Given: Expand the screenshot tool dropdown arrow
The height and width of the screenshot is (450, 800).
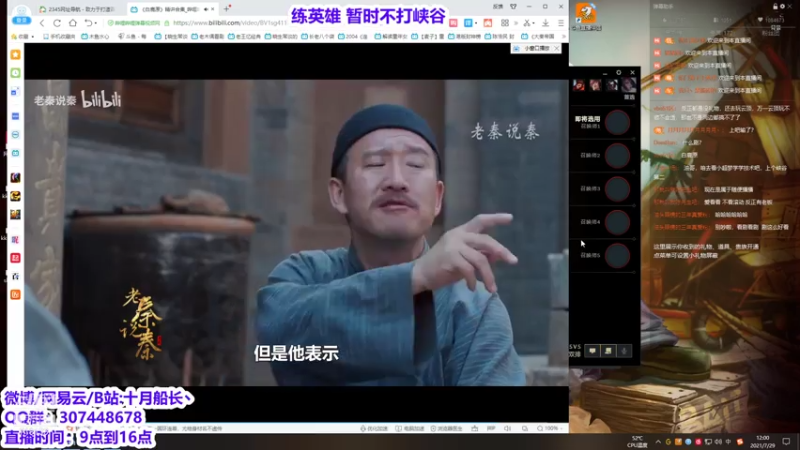Looking at the screenshot, I should pos(533,23).
